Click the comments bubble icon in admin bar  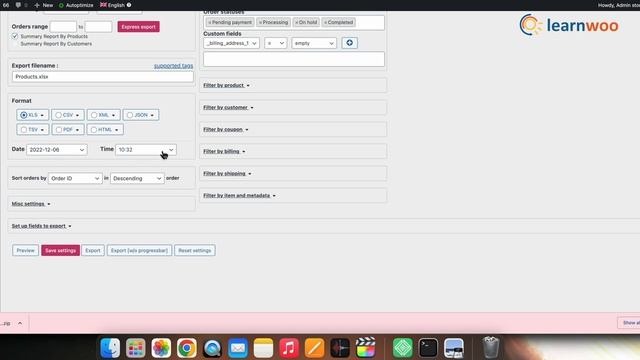tap(18, 5)
